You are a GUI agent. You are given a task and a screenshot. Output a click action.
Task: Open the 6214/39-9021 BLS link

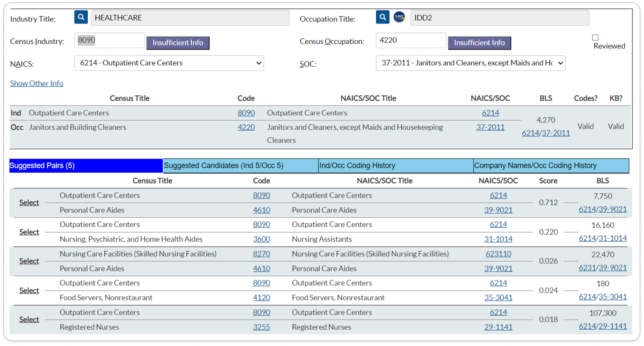(x=603, y=209)
